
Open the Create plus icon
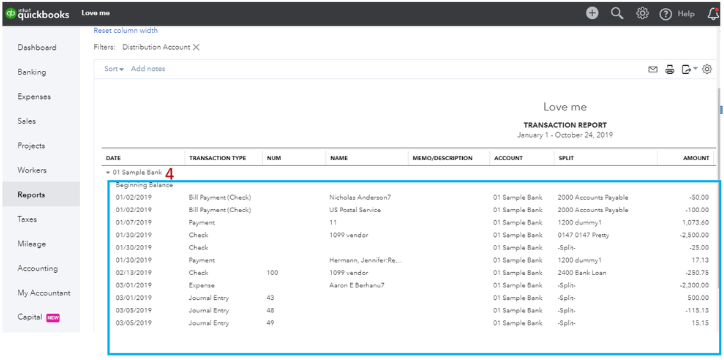[x=592, y=13]
